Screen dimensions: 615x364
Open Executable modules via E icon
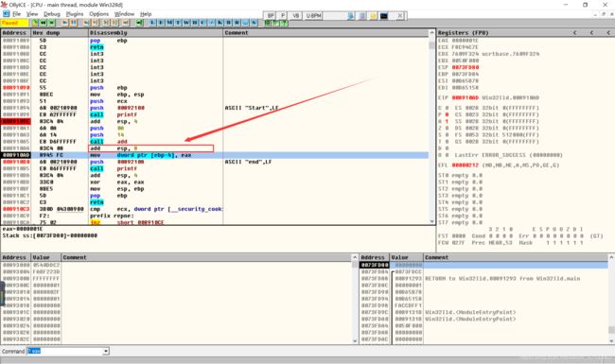click(161, 23)
